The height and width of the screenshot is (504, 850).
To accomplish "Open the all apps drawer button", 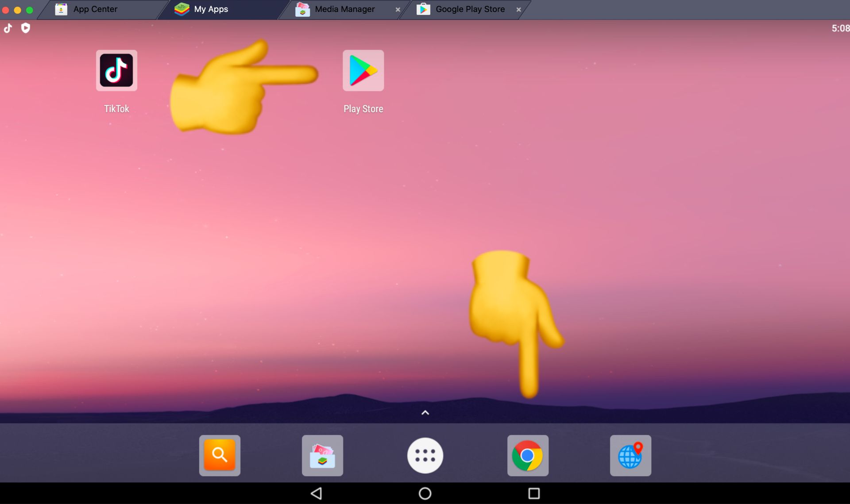I will (425, 455).
